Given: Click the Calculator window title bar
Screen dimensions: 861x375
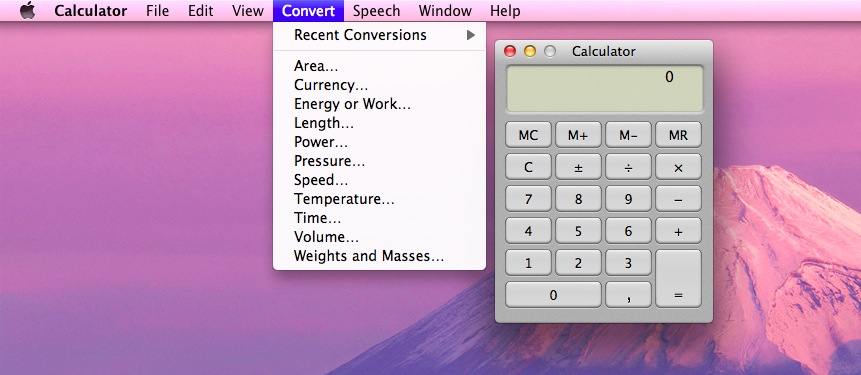Looking at the screenshot, I should [x=603, y=51].
